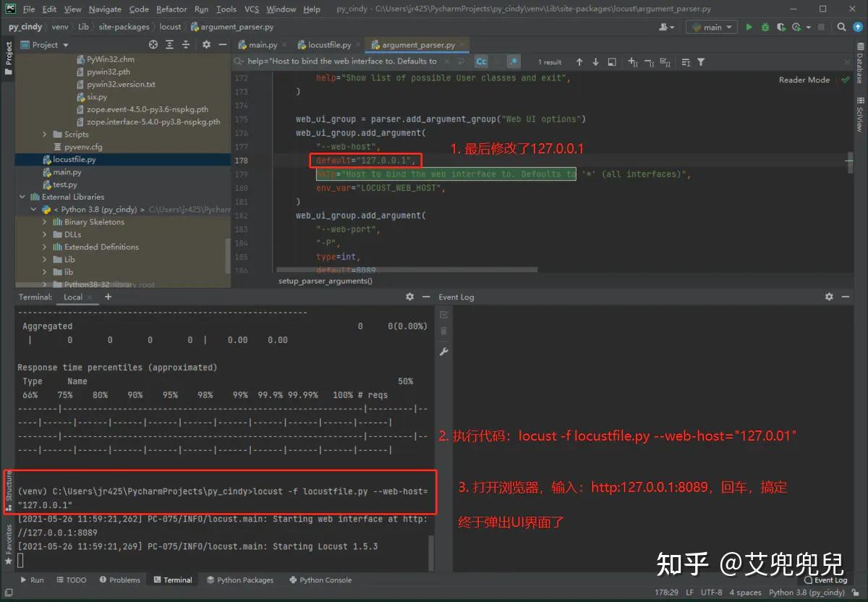This screenshot has height=602, width=868.
Task: Start debugging with the bug icon
Action: click(x=765, y=27)
